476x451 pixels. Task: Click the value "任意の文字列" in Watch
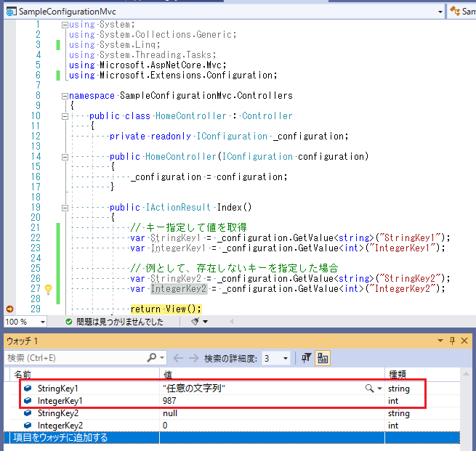194,389
